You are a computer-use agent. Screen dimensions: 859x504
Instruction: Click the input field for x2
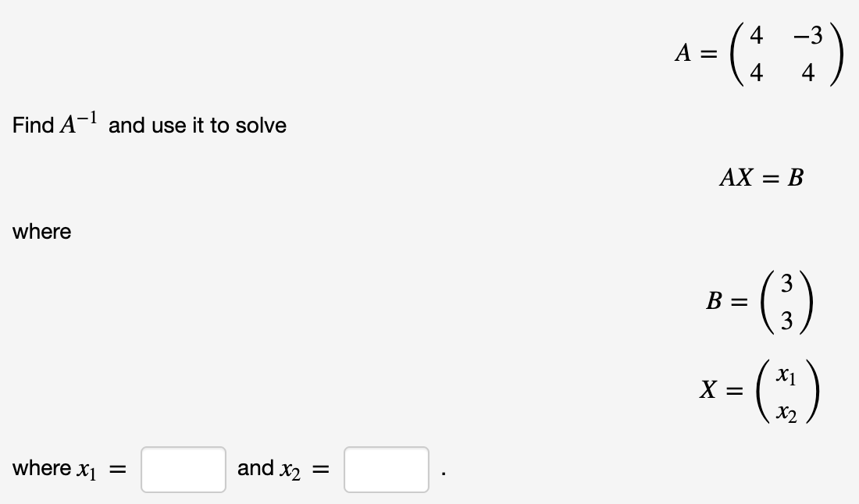[x=386, y=468]
